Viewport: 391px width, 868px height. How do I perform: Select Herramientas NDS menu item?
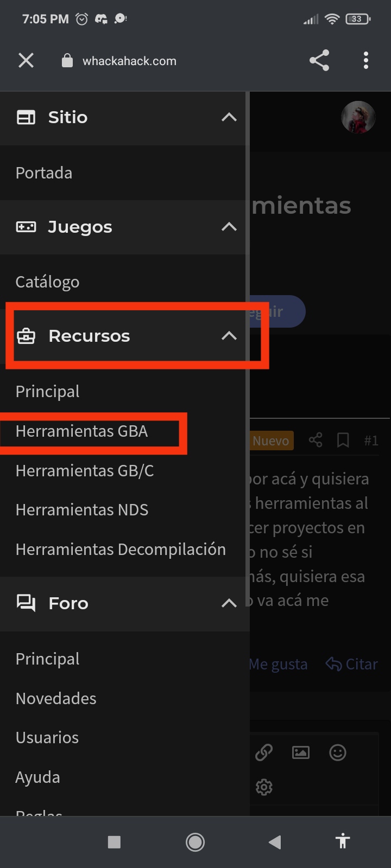pyautogui.click(x=81, y=510)
